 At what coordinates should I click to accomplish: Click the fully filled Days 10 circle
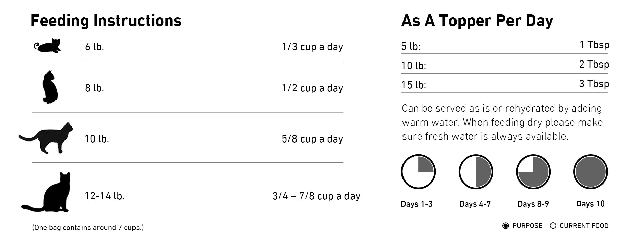590,172
